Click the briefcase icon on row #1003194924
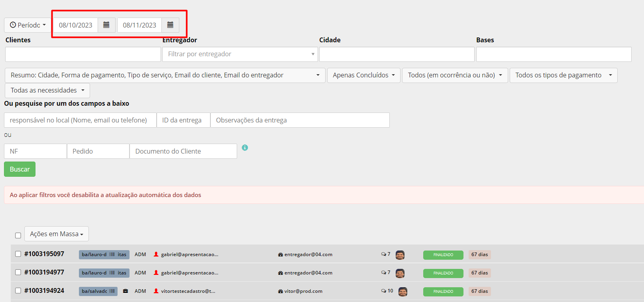This screenshot has width=644, height=302. (126, 291)
